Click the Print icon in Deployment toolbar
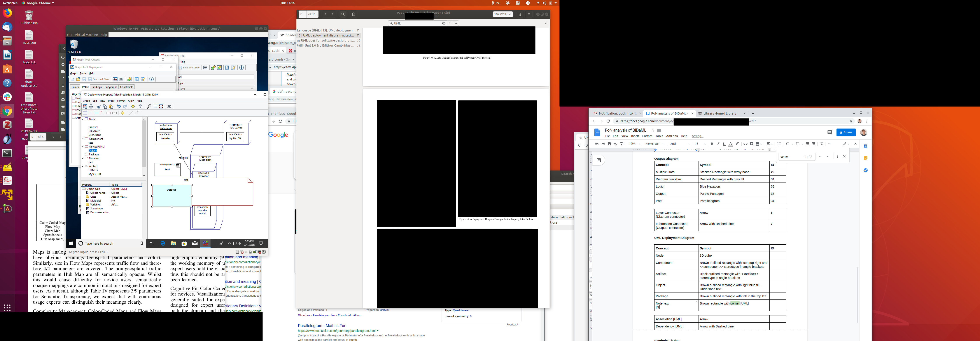 pos(91,106)
